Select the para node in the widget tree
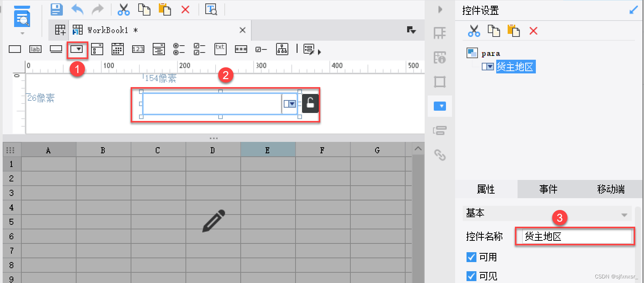This screenshot has width=644, height=283. [x=491, y=53]
